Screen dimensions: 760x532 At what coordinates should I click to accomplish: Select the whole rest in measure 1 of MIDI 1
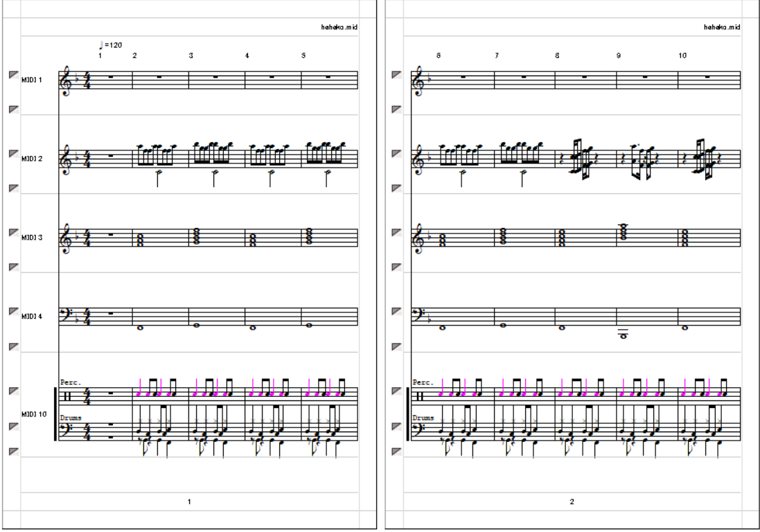[111, 77]
